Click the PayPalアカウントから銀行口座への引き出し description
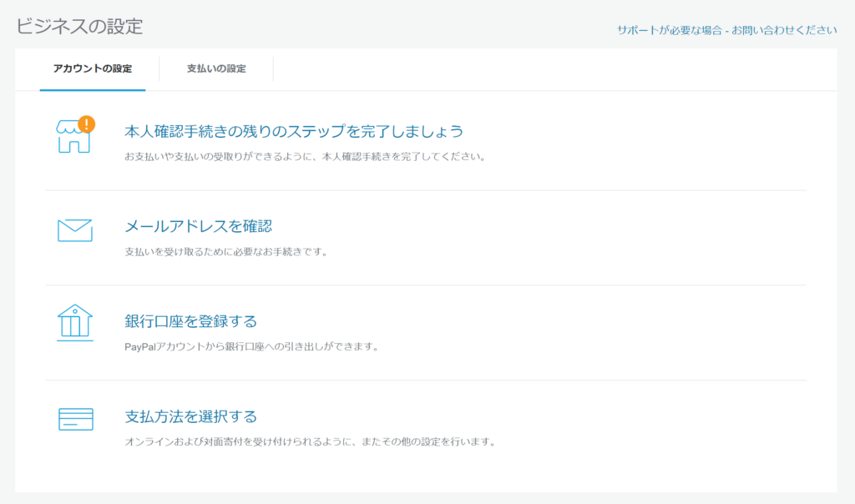The height and width of the screenshot is (504, 855). 251,346
